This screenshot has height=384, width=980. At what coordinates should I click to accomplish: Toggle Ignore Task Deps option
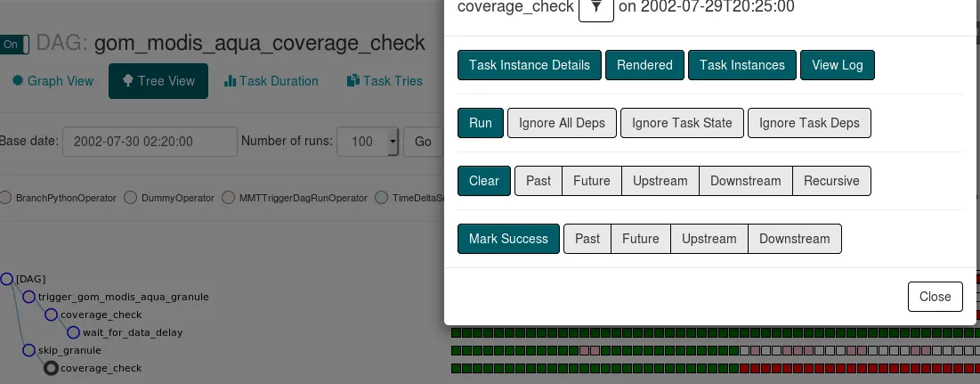click(x=809, y=123)
